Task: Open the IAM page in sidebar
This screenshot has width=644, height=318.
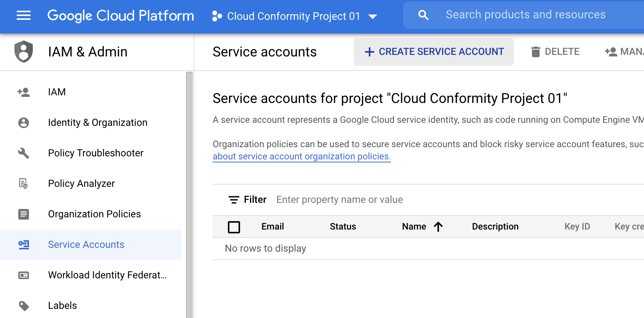Action: click(57, 92)
